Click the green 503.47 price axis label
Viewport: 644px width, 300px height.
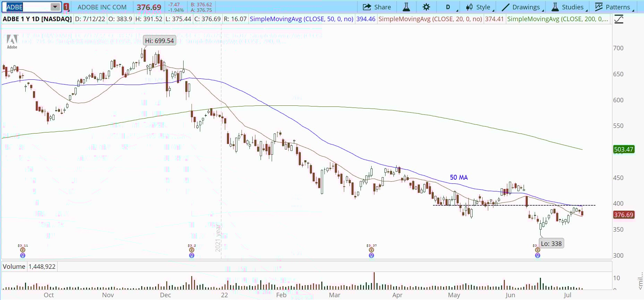pos(624,149)
